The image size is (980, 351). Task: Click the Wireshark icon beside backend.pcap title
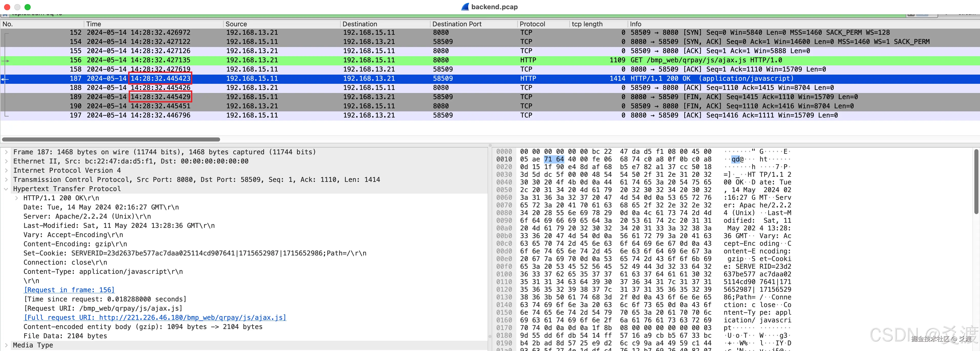tap(465, 7)
